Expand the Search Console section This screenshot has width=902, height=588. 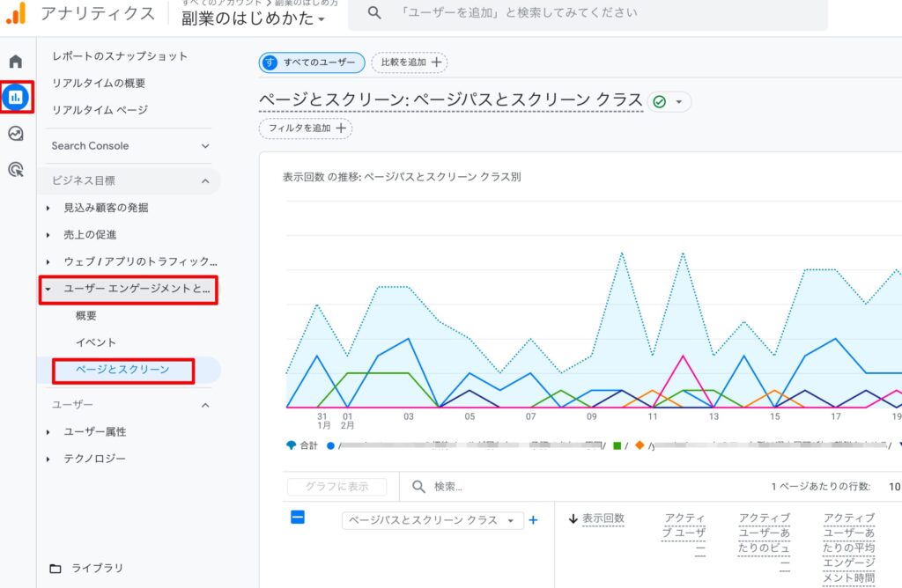click(x=205, y=146)
